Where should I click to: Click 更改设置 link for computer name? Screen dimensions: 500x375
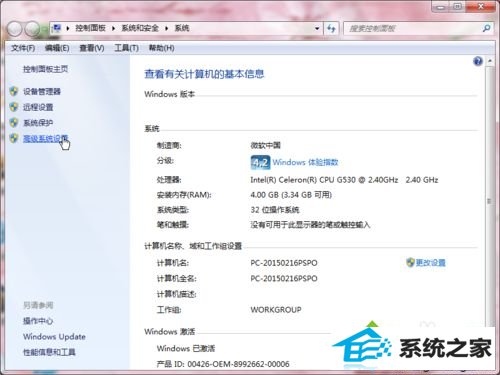tap(430, 263)
